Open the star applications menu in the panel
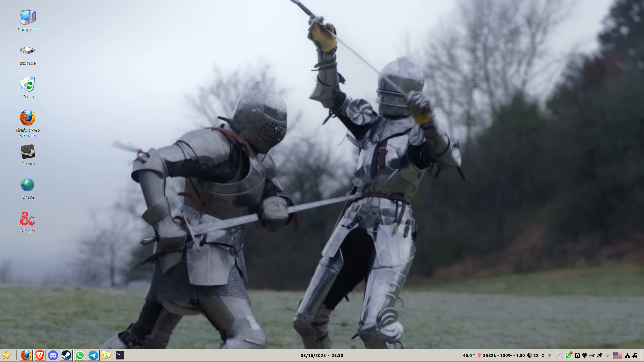The height and width of the screenshot is (362, 644). pyautogui.click(x=6, y=355)
